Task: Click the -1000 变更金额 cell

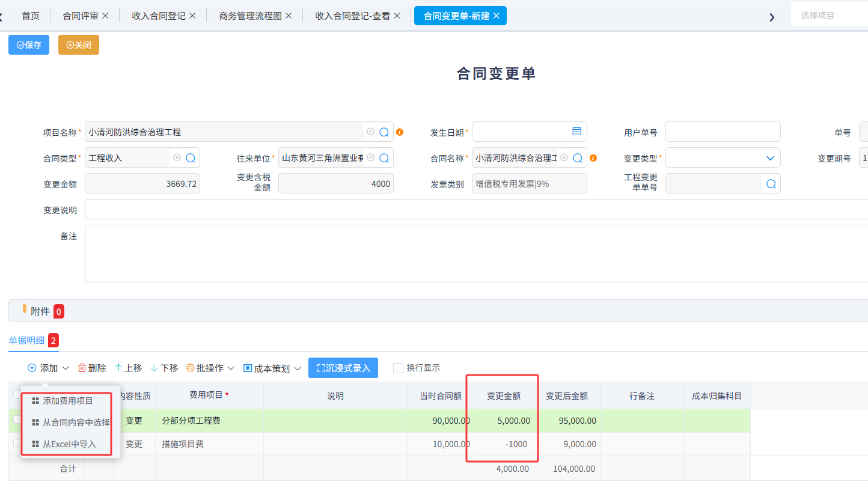Action: (x=504, y=444)
